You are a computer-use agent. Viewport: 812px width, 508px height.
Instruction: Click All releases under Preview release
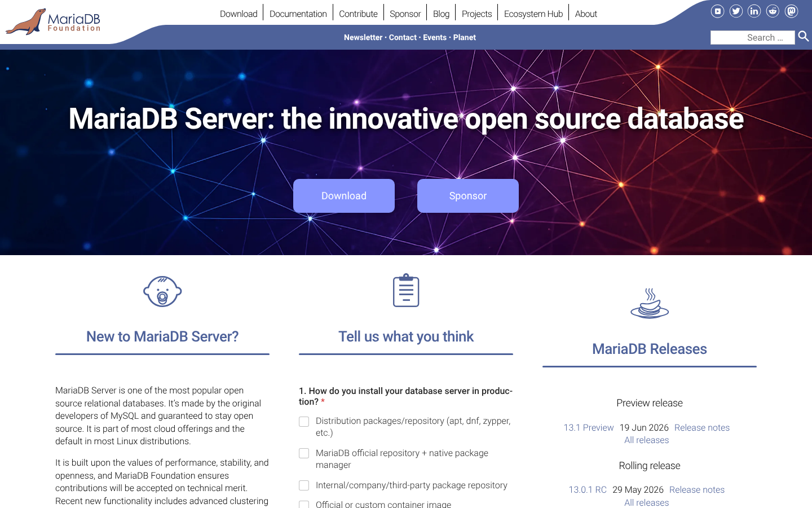pyautogui.click(x=647, y=440)
